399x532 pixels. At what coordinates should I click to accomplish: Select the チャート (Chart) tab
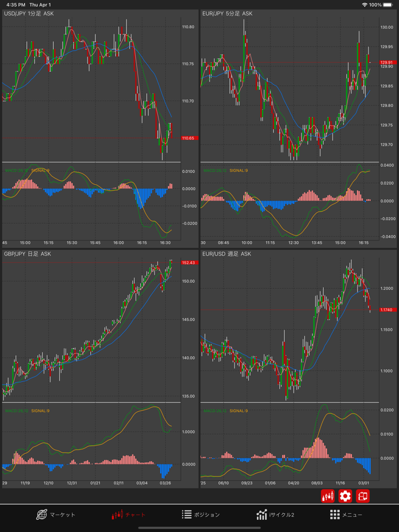point(129,515)
